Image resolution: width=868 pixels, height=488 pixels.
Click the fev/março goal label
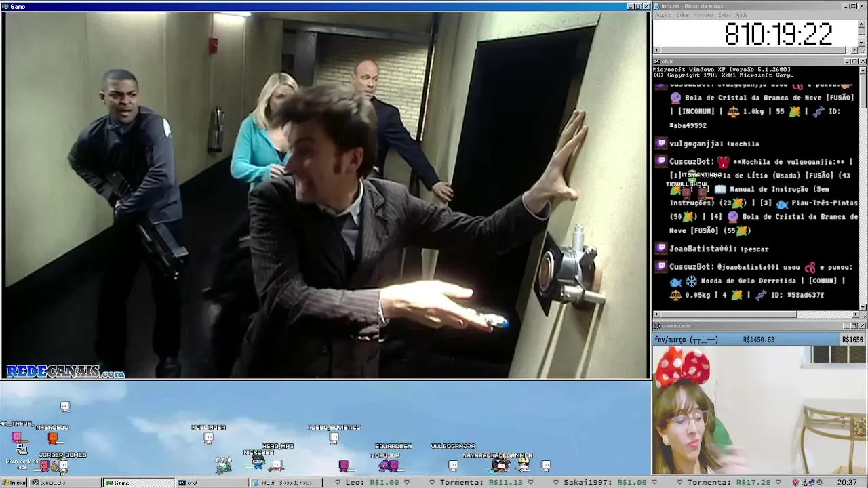(686, 340)
